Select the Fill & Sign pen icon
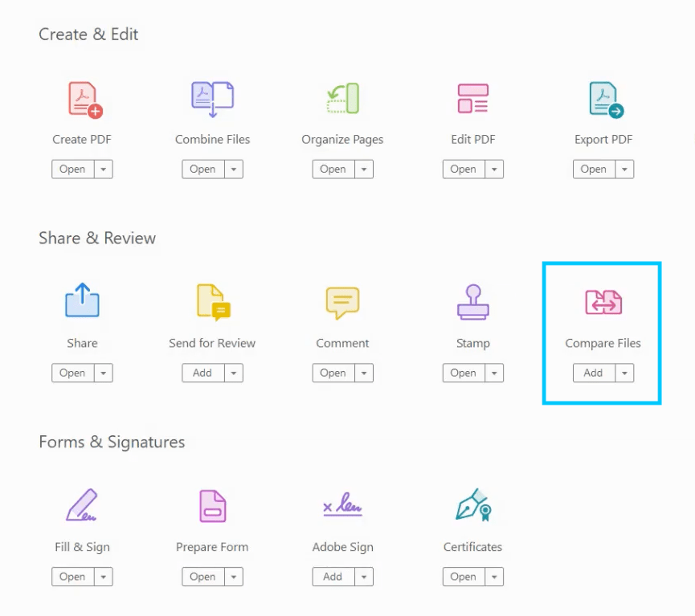This screenshot has height=616, width=695. [81, 506]
